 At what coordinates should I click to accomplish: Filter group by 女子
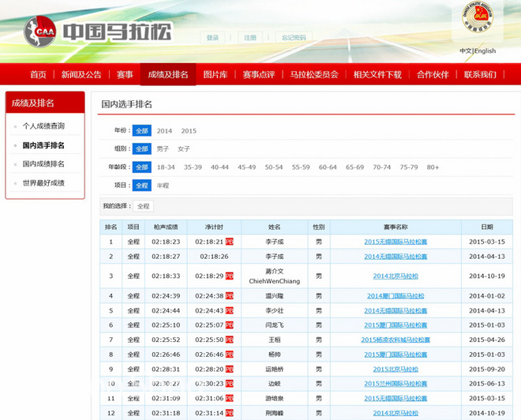coord(184,149)
